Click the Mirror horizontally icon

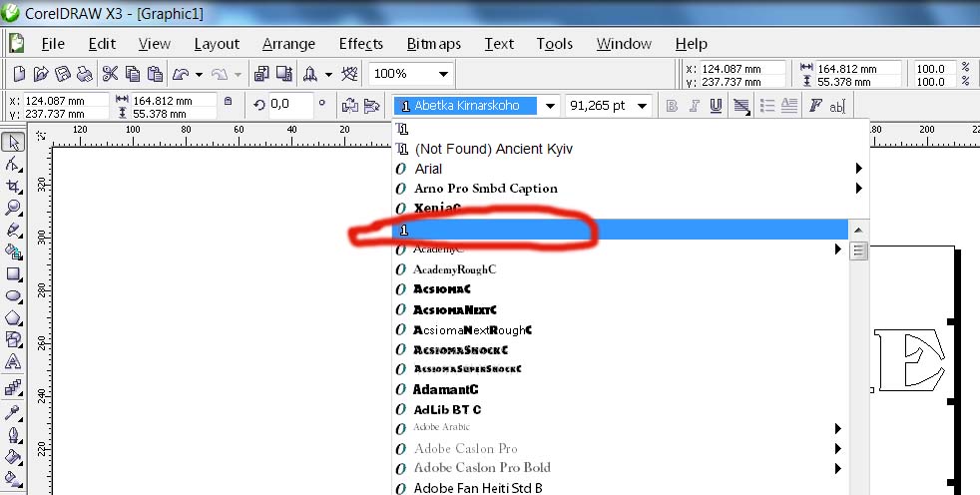(x=350, y=106)
